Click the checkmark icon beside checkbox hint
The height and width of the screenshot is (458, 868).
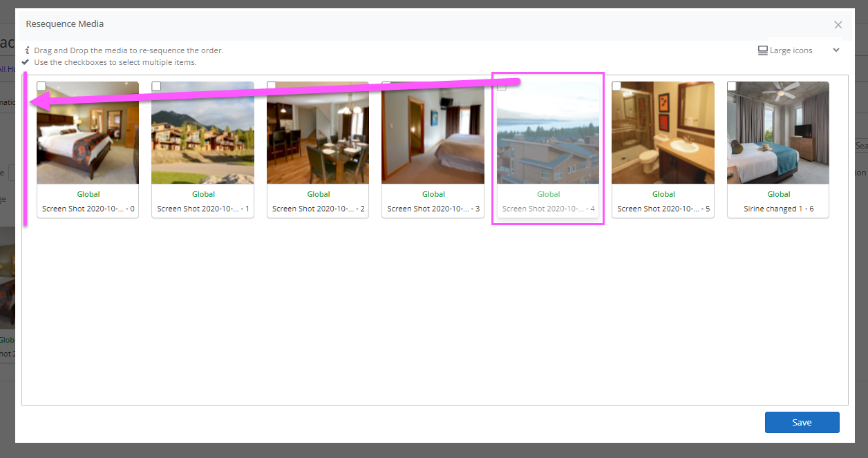pos(26,61)
